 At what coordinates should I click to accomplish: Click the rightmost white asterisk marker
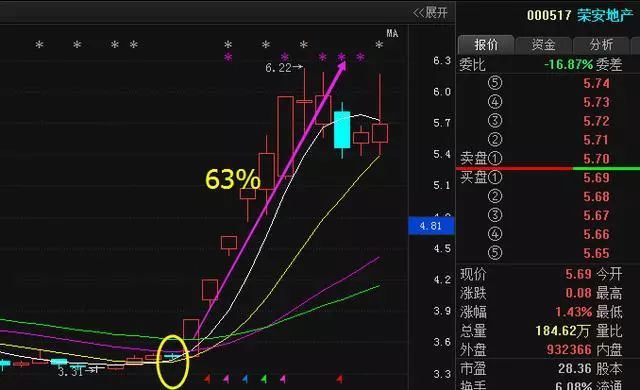point(379,44)
